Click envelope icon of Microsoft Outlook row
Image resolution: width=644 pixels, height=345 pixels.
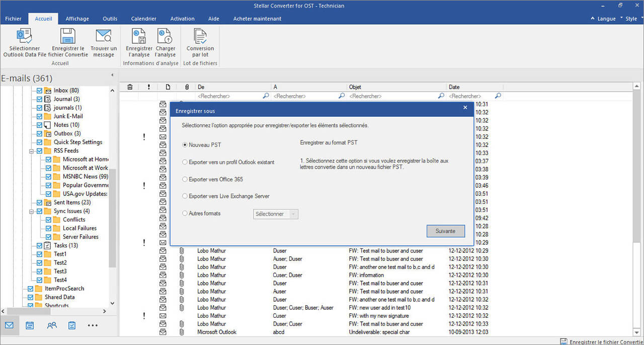tap(163, 332)
